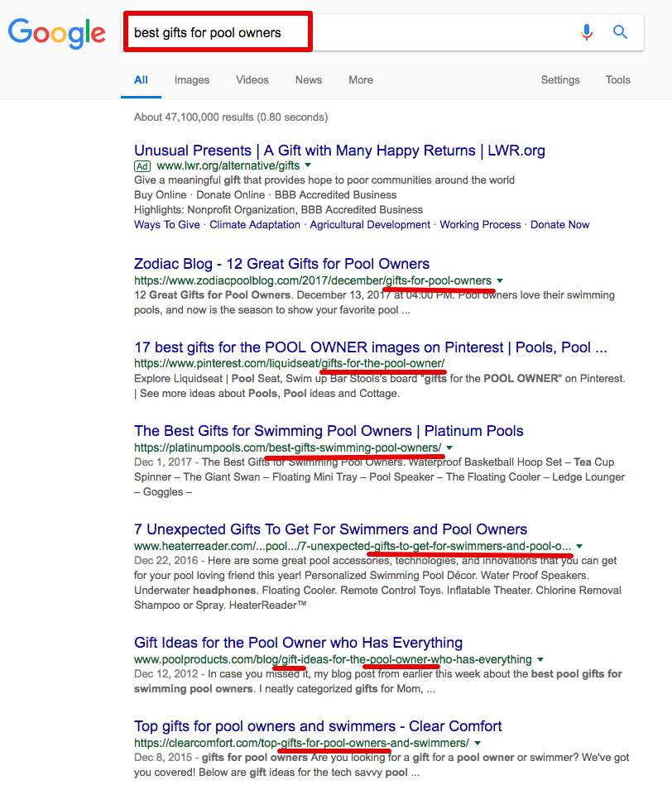This screenshot has width=672, height=785.
Task: Select the All results tab
Action: (142, 80)
